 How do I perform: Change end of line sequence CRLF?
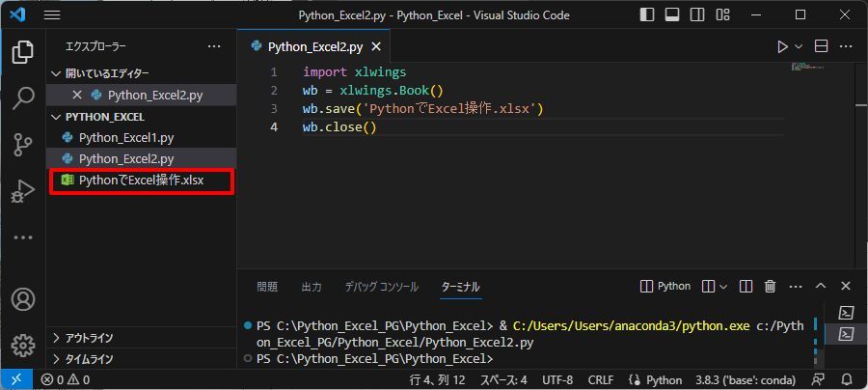coord(601,380)
